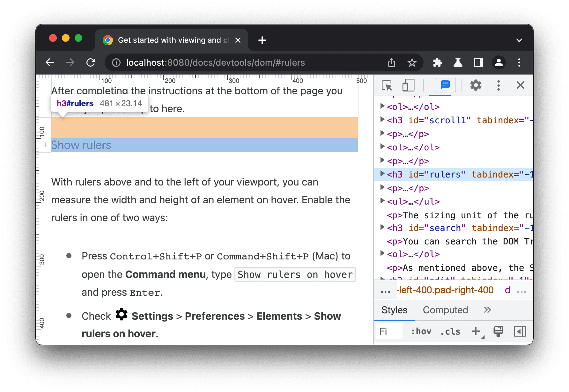Click the style filter input field
This screenshot has height=392, width=569.
pyautogui.click(x=391, y=331)
